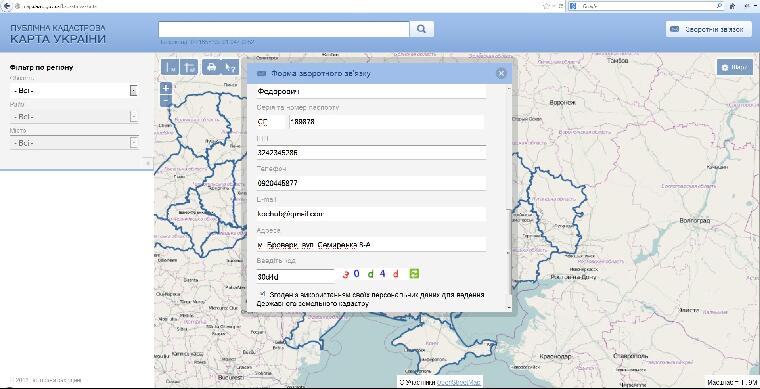The width and height of the screenshot is (760, 389).
Task: Click the passport number field 188878
Action: click(x=387, y=122)
